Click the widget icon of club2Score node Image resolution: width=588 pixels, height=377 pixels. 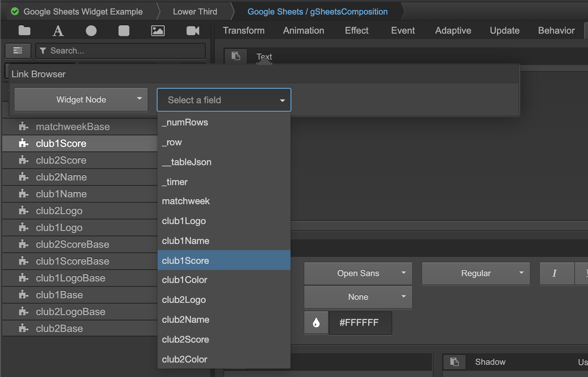24,160
